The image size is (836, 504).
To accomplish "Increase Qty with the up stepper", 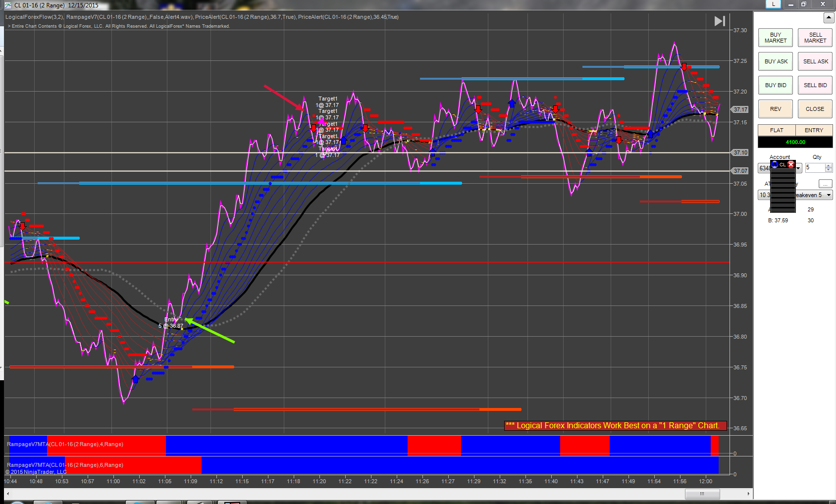I will tap(829, 165).
